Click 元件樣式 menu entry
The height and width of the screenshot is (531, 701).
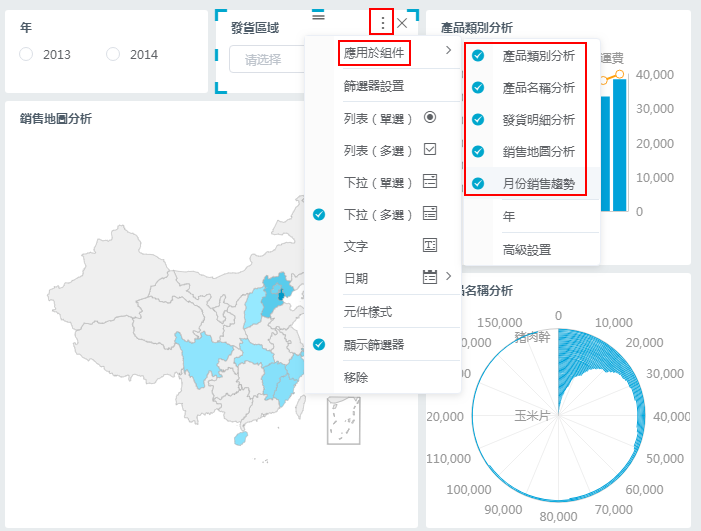367,312
